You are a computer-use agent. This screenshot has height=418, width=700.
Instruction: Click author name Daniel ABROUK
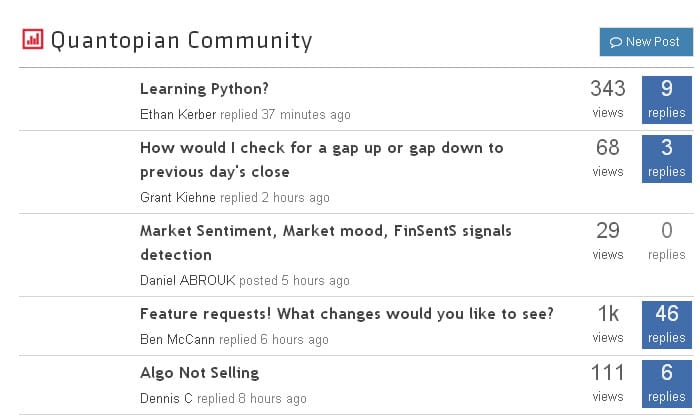point(186,281)
